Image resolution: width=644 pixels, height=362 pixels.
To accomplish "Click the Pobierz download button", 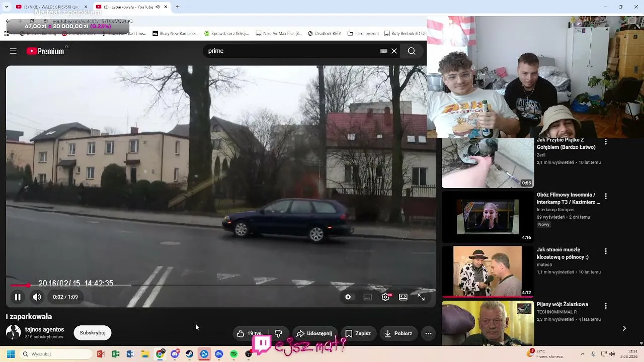I will [x=398, y=333].
